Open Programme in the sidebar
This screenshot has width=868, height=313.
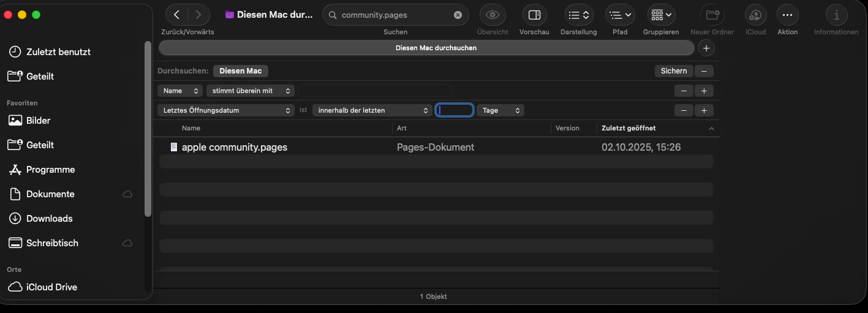pos(50,170)
